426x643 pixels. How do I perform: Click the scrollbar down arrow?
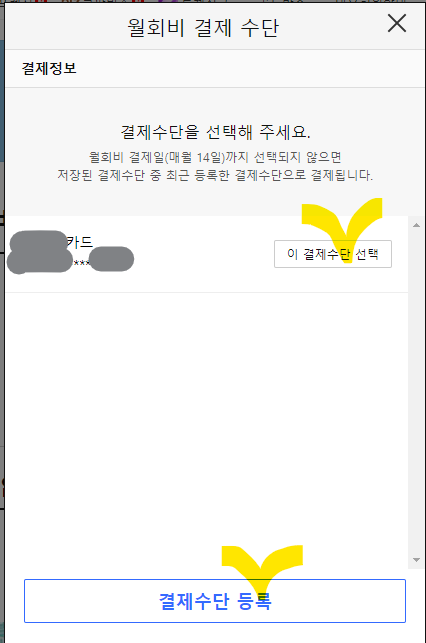click(x=417, y=560)
